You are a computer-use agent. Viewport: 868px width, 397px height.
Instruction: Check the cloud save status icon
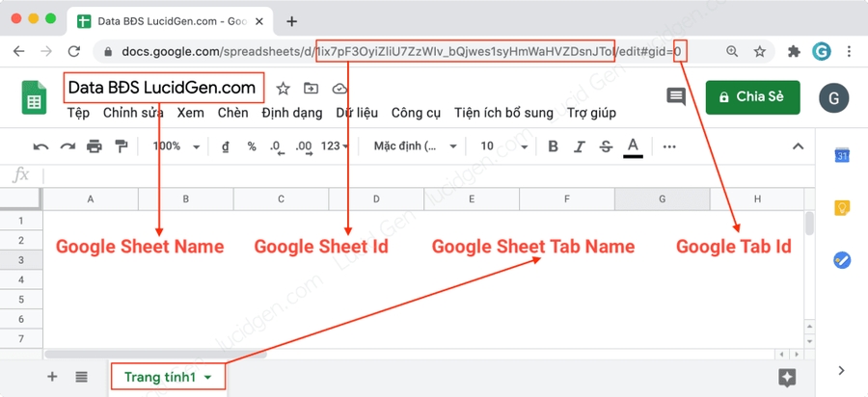click(x=339, y=89)
